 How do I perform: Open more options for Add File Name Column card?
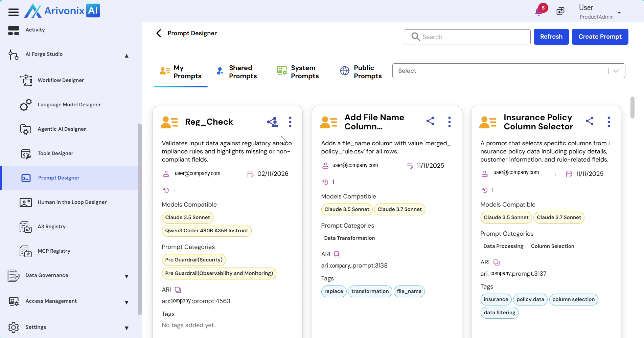click(x=449, y=122)
